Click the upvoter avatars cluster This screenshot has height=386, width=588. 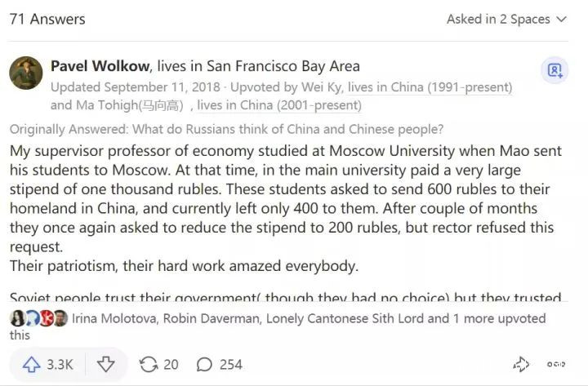(x=38, y=319)
